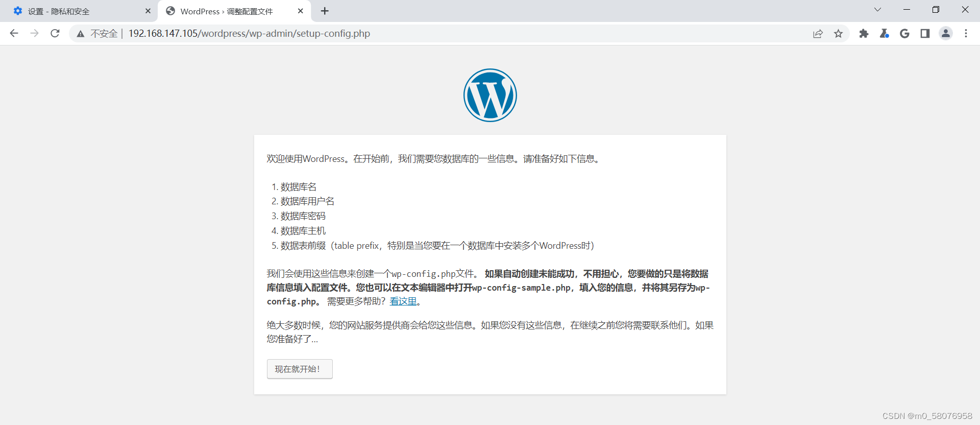This screenshot has height=425, width=980.
Task: Close the WordPress 调整配置文件 tab
Action: click(300, 11)
